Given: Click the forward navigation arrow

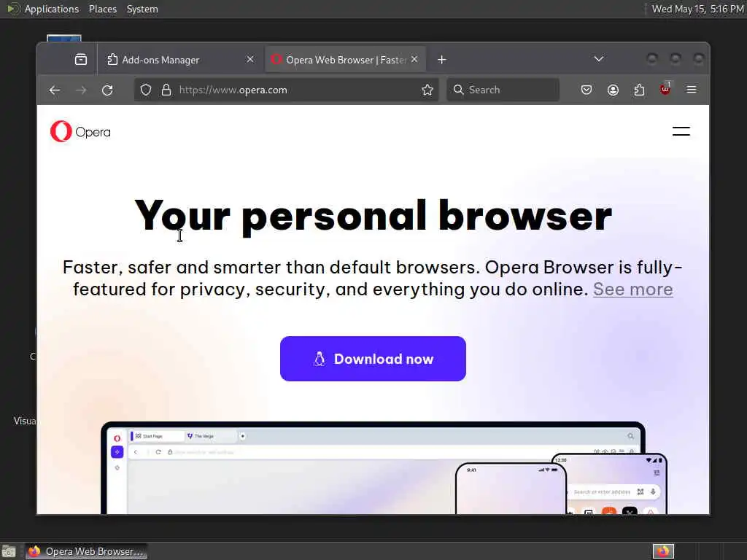Looking at the screenshot, I should click(81, 90).
